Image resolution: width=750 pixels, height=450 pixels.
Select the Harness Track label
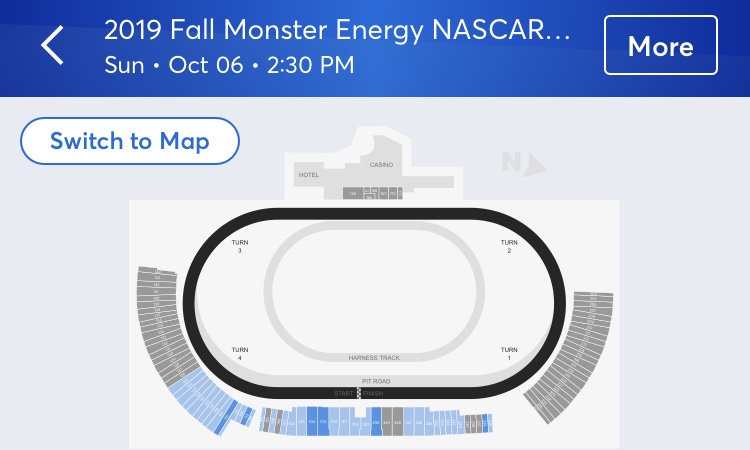[374, 357]
